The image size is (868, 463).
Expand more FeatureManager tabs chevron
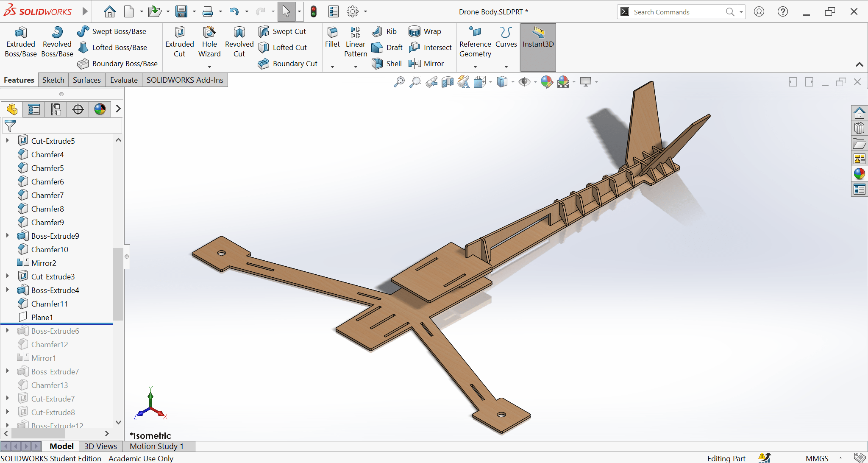(x=118, y=109)
